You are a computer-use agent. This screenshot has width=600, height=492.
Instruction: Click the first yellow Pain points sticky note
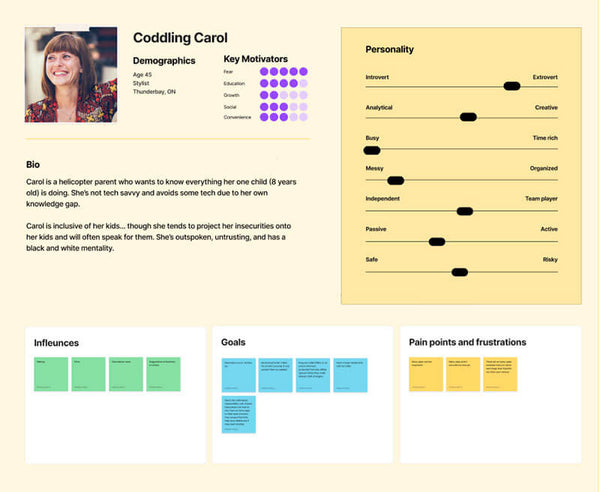pos(426,373)
